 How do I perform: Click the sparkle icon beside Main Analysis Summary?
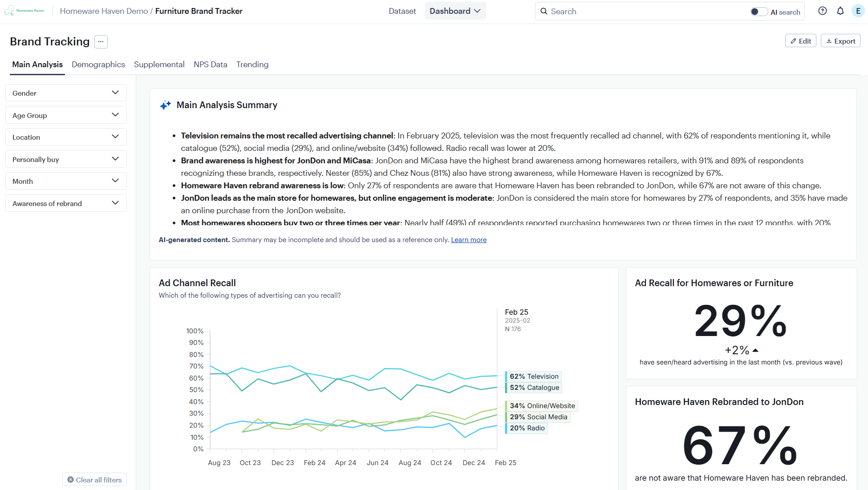[165, 105]
